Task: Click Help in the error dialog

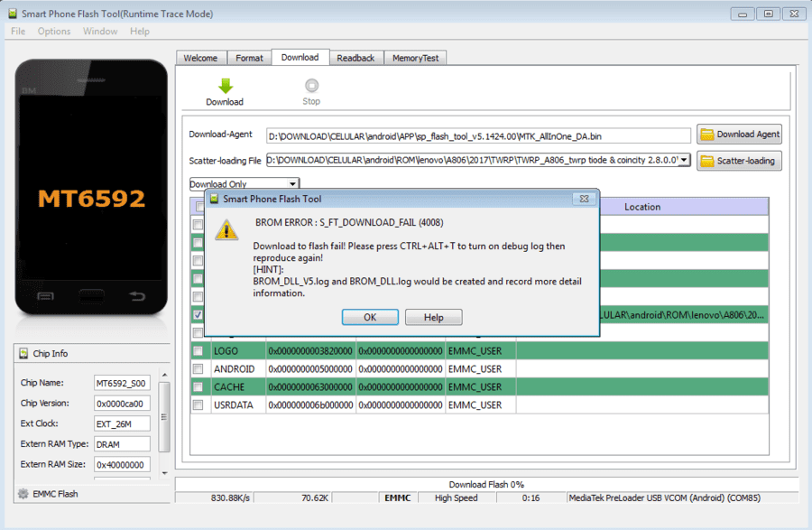Action: click(433, 317)
